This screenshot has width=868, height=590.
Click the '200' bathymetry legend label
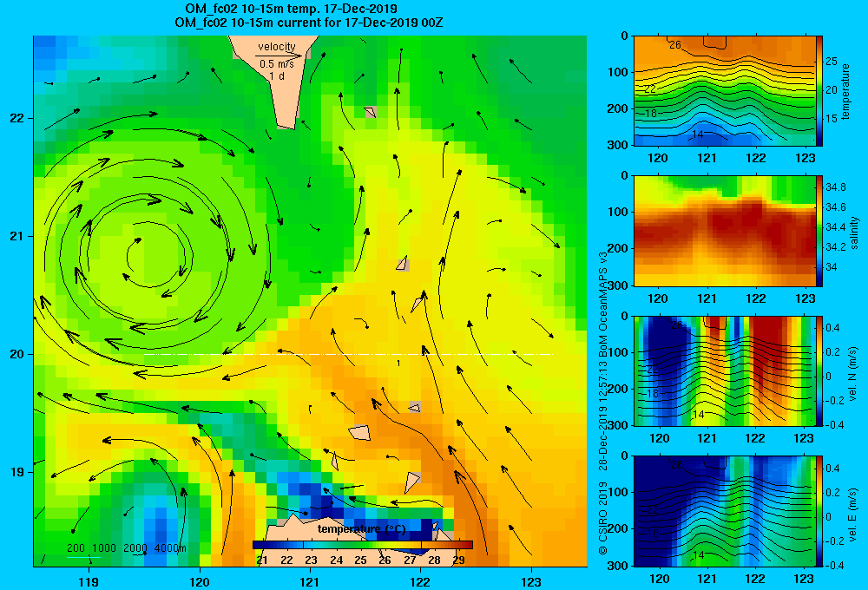(x=76, y=548)
